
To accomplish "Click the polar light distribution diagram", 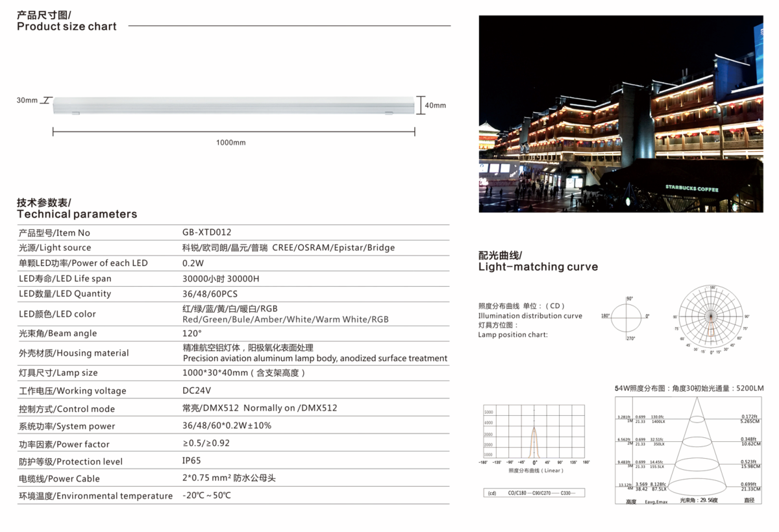I will [x=711, y=319].
